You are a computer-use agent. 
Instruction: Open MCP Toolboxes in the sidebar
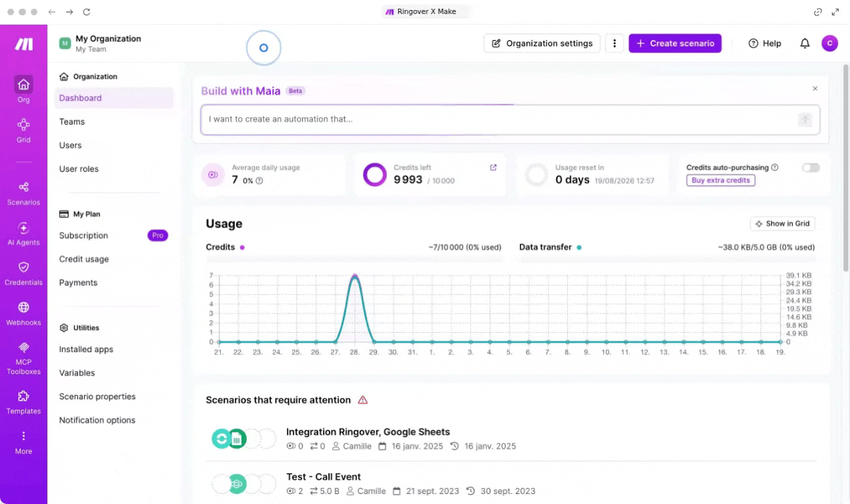pos(23,359)
